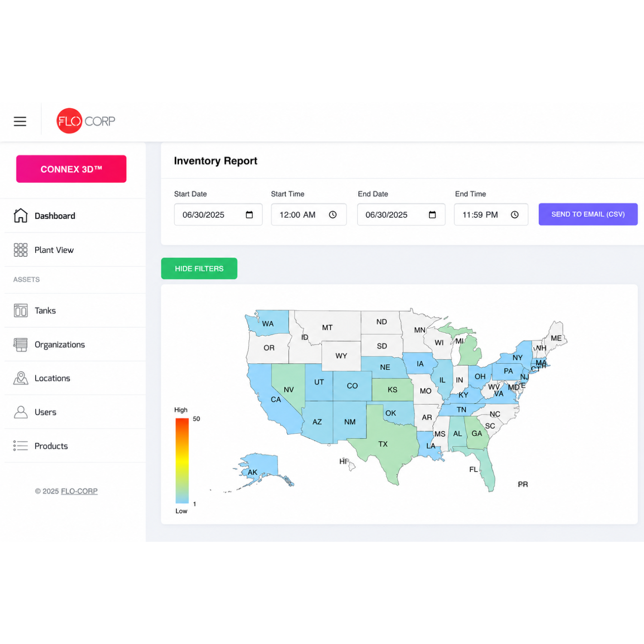The image size is (644, 644).
Task: Select Colorado (CO) on the map
Action: (352, 386)
